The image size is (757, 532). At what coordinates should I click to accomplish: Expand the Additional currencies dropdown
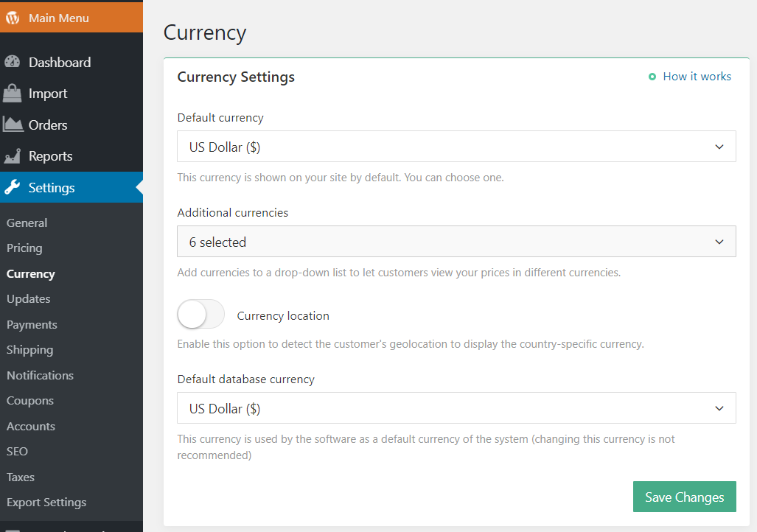(456, 242)
